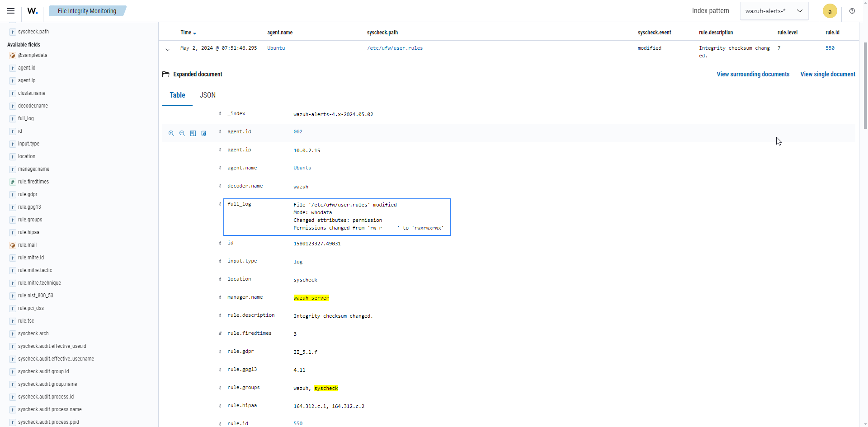Viewport: 868px width, 427px height.
Task: Click the @sampledata boolean field icon
Action: click(x=13, y=56)
